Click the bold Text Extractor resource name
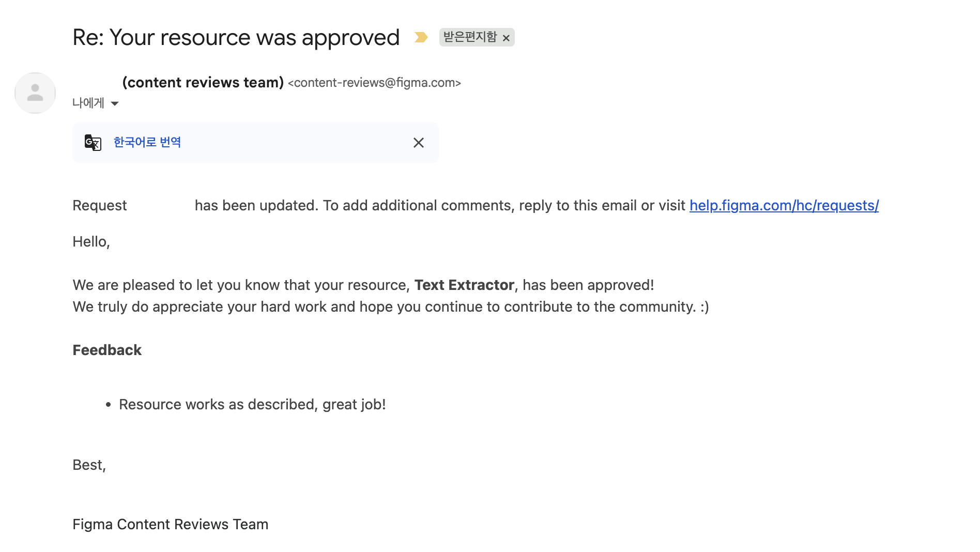Image resolution: width=980 pixels, height=552 pixels. click(x=464, y=285)
